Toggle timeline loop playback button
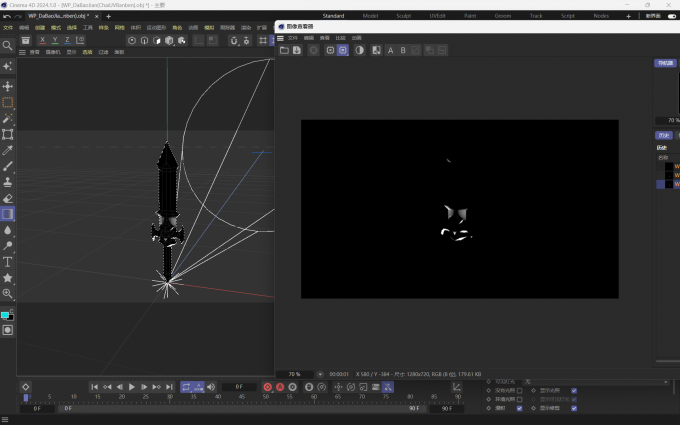The image size is (680, 425). tap(186, 387)
